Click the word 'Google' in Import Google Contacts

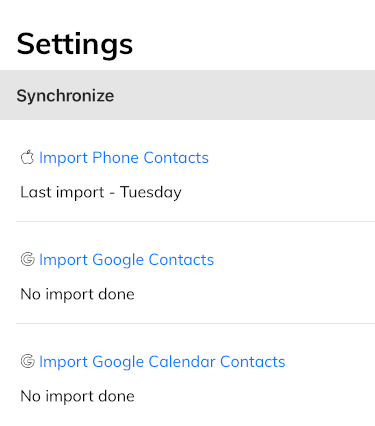(x=118, y=260)
